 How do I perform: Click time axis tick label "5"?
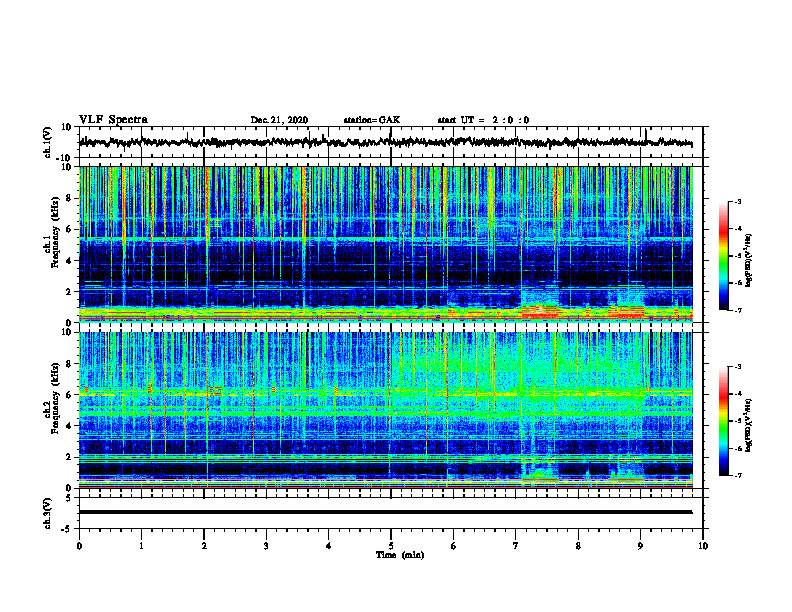[x=391, y=546]
